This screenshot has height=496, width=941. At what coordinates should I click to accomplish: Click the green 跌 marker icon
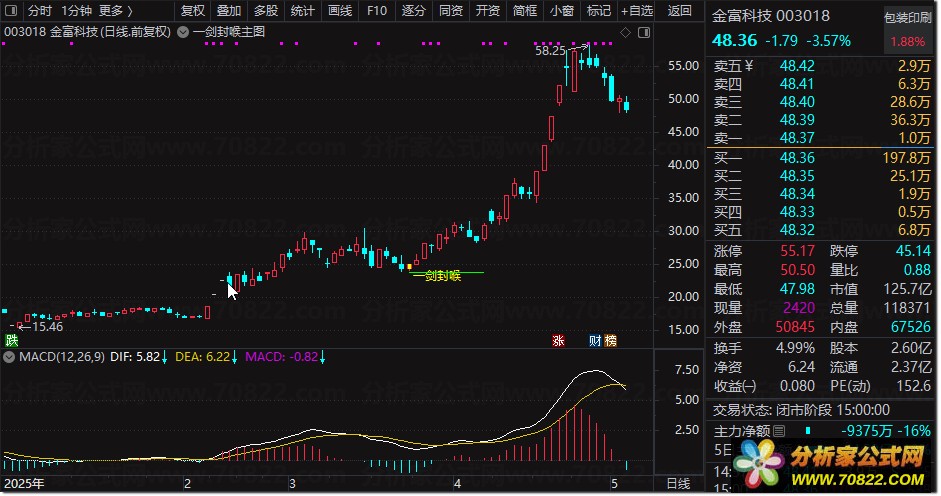coord(11,340)
